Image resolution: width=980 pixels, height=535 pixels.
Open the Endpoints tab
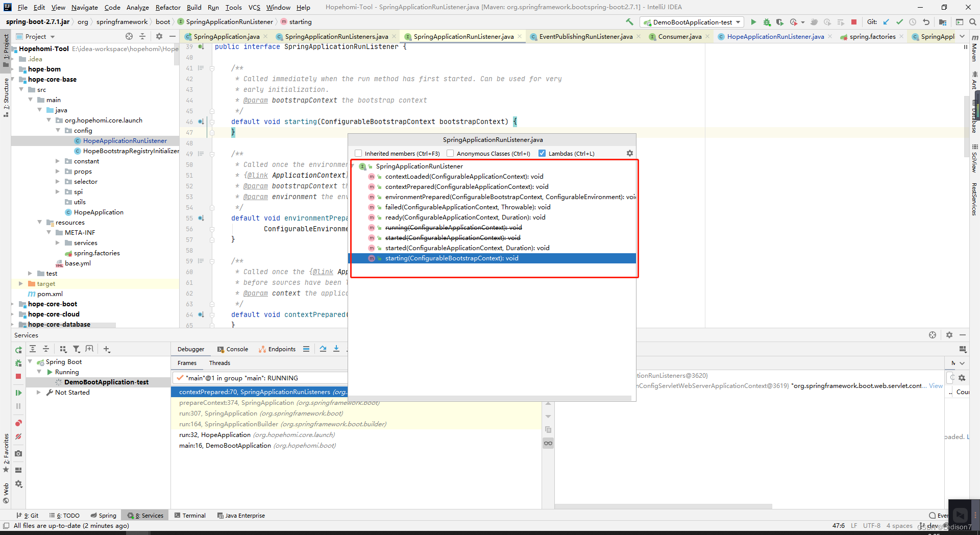[277, 349]
